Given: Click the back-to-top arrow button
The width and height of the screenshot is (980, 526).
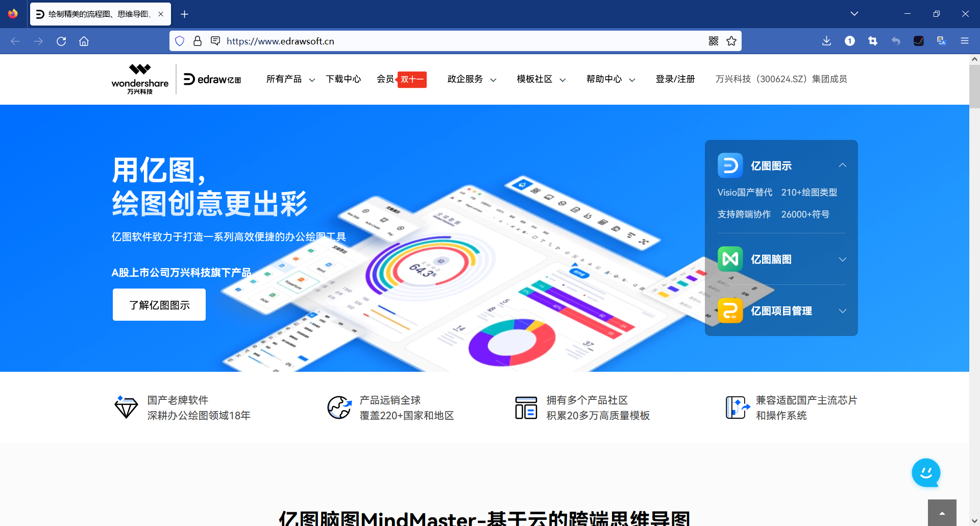Looking at the screenshot, I should [x=942, y=513].
